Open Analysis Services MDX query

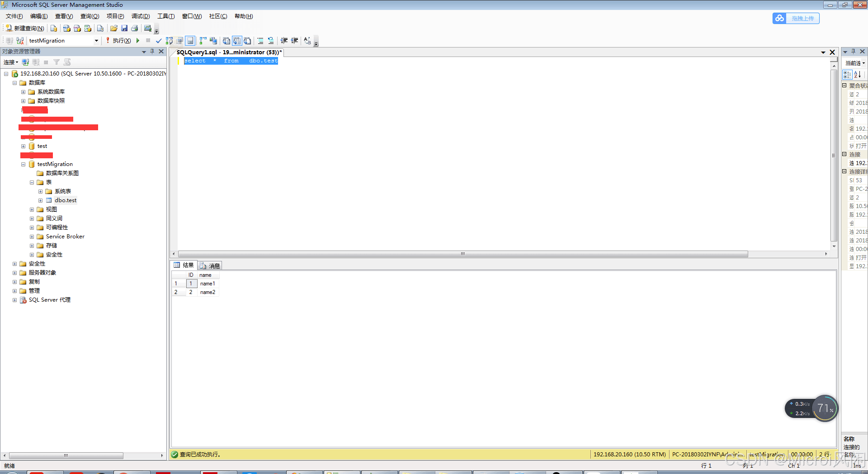pos(67,28)
